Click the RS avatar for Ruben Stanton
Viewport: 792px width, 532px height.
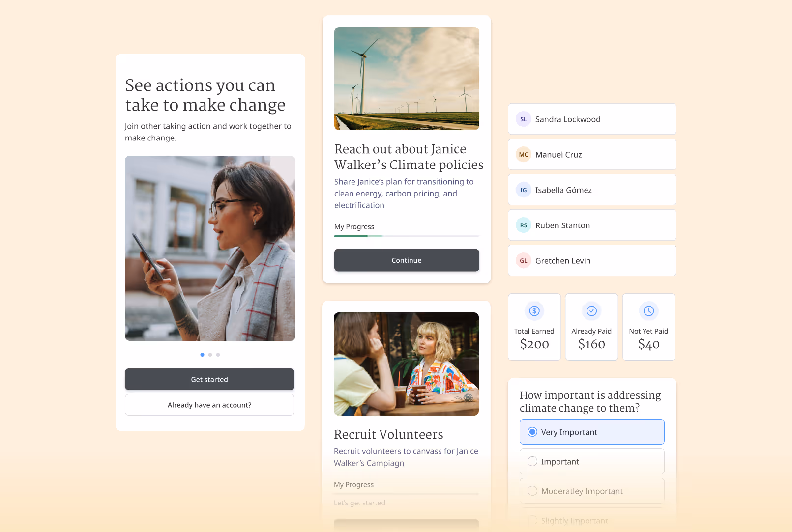click(x=524, y=225)
